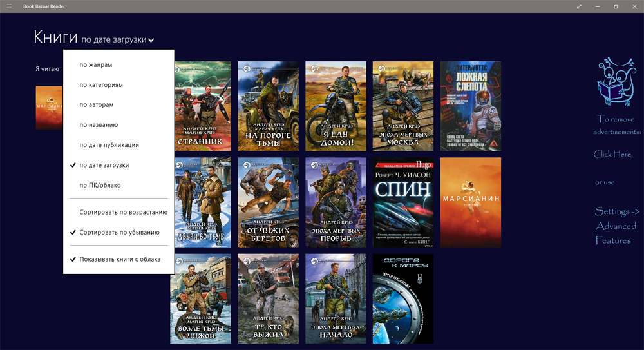Open small 'Марсианин' cover under Я читаю

point(50,108)
